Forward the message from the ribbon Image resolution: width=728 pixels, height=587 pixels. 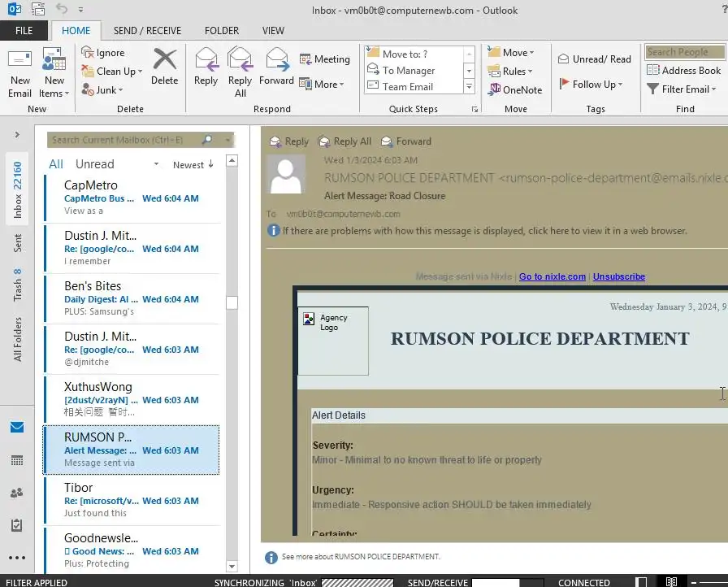[x=276, y=67]
